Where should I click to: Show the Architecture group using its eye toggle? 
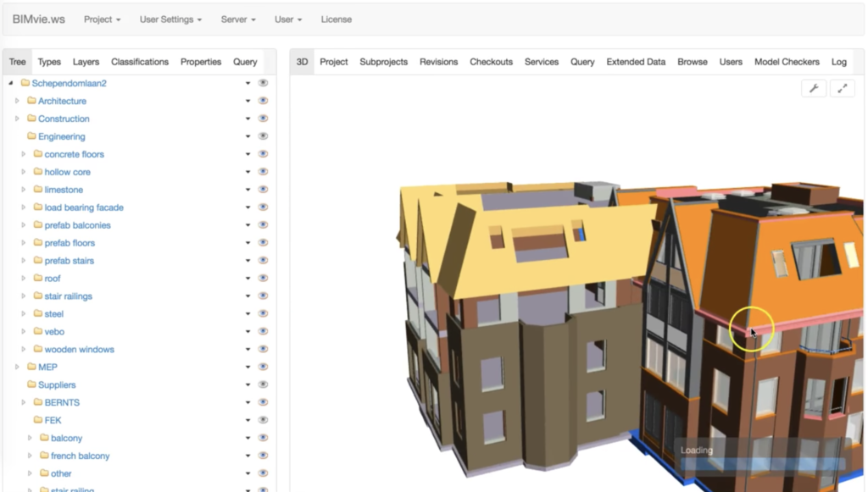263,101
